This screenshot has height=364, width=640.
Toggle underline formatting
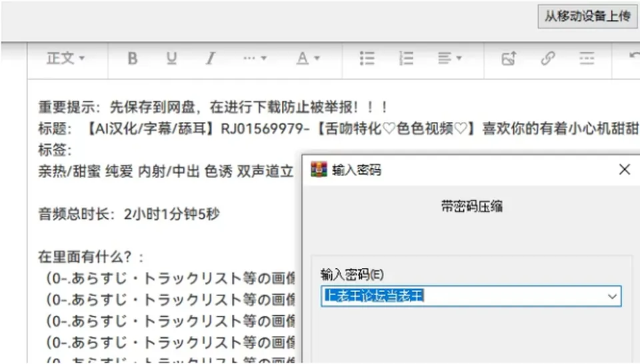pyautogui.click(x=171, y=59)
